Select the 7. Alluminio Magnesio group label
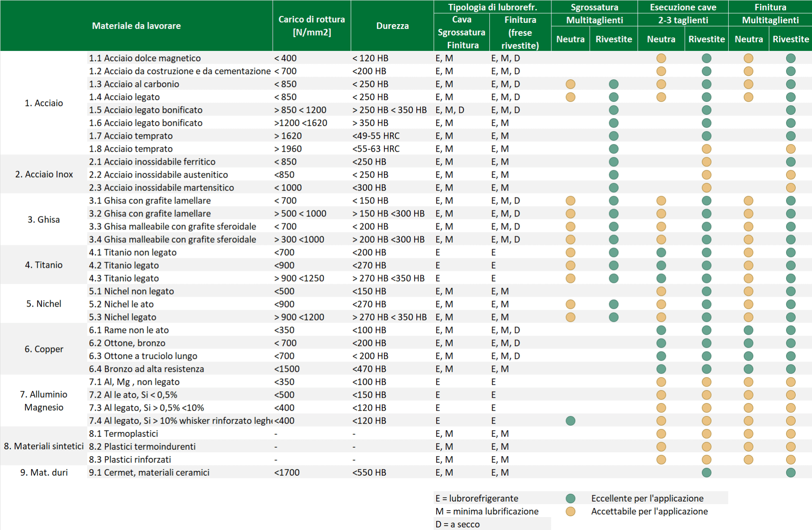 [x=44, y=401]
